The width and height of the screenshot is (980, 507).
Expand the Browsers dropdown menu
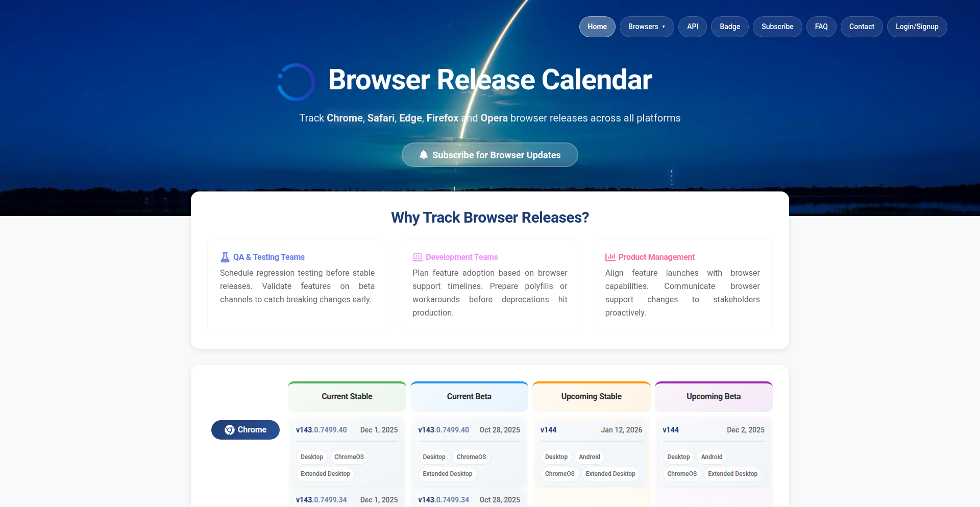pos(647,27)
